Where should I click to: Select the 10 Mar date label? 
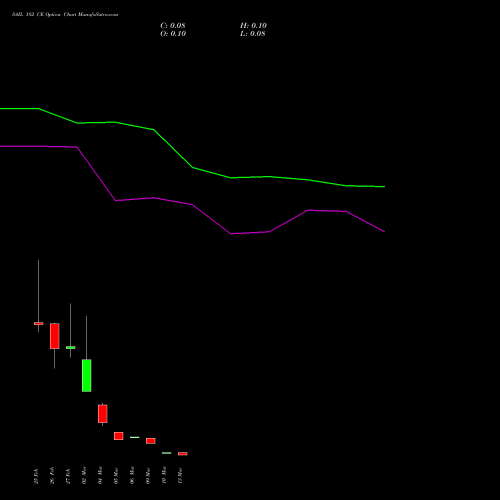pos(164,475)
